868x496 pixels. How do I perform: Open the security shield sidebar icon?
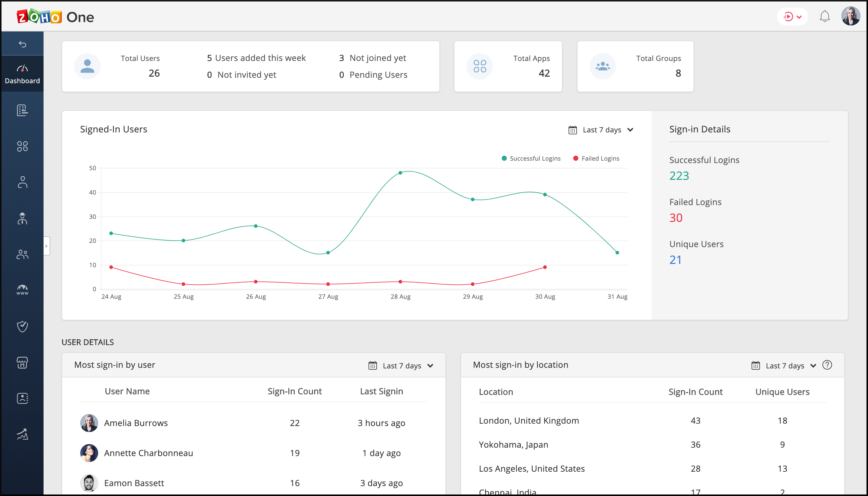(23, 326)
